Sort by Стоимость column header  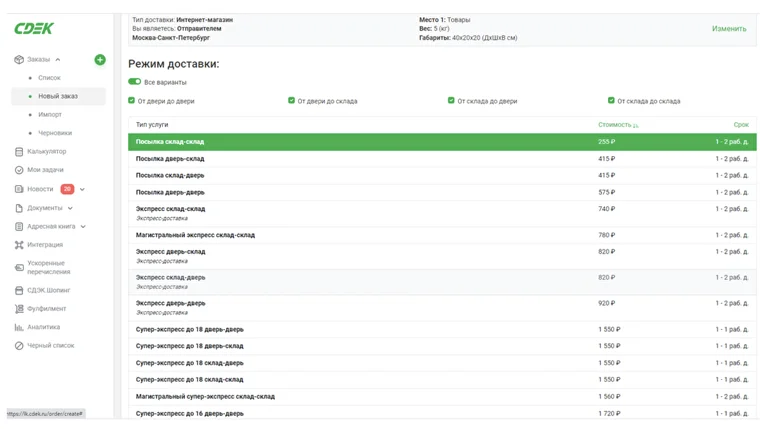[614, 125]
